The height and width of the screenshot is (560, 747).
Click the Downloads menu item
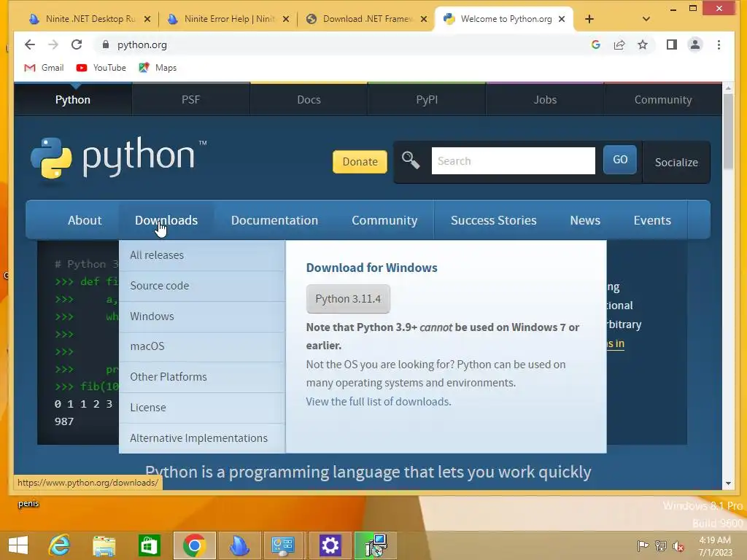(166, 220)
